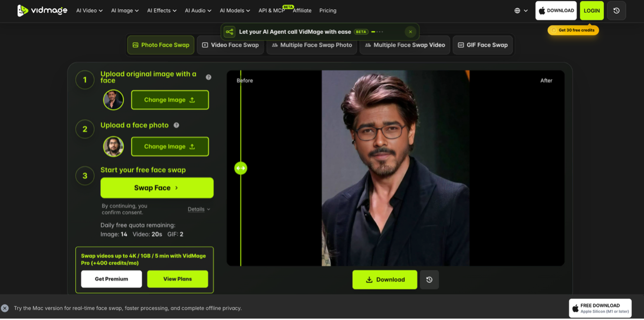
Task: Download the swapped result image
Action: [385, 279]
